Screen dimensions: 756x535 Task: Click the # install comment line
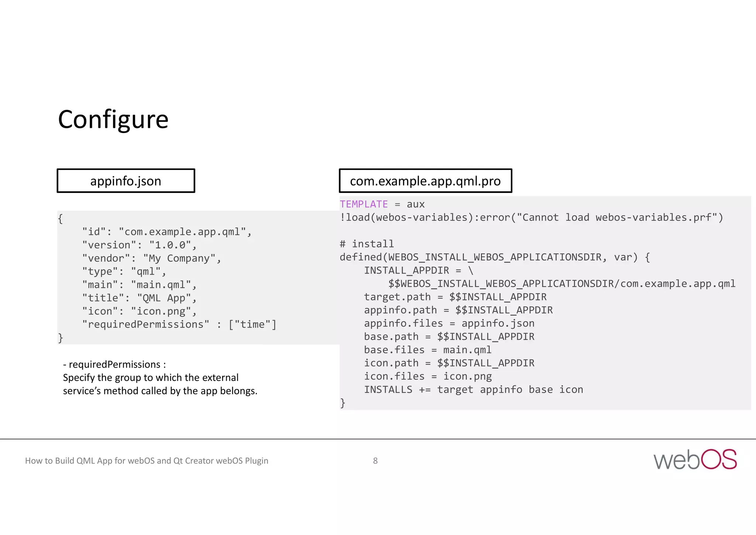(367, 244)
